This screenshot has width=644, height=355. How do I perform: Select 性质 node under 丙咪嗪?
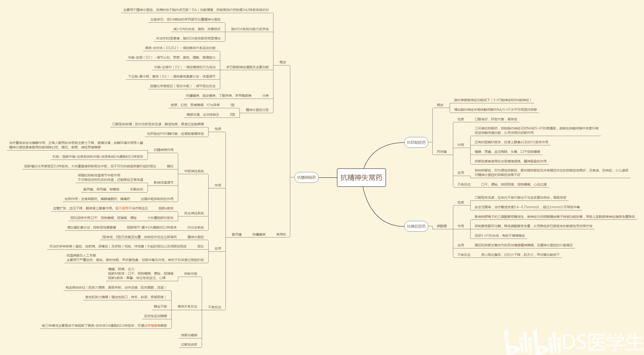tap(461, 119)
